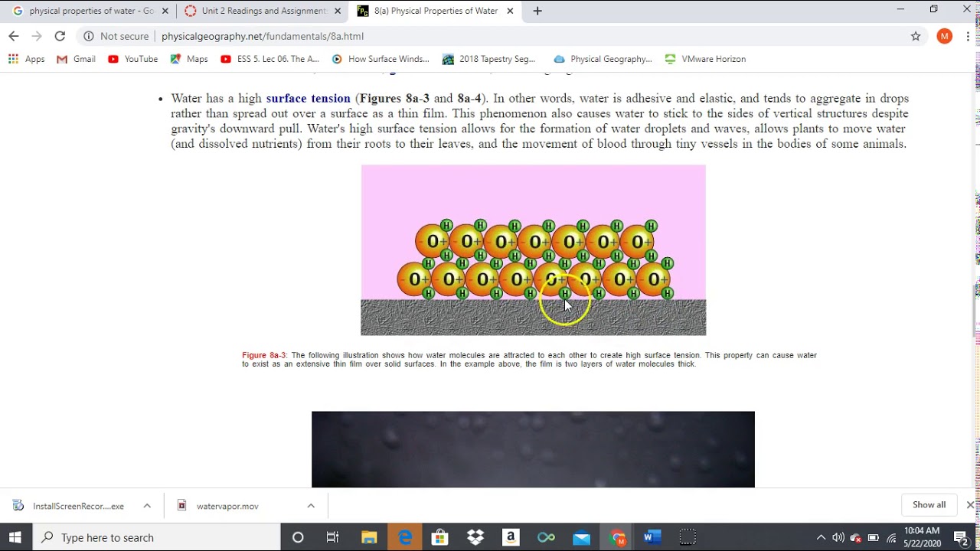Open Task View on the taskbar

(332, 537)
